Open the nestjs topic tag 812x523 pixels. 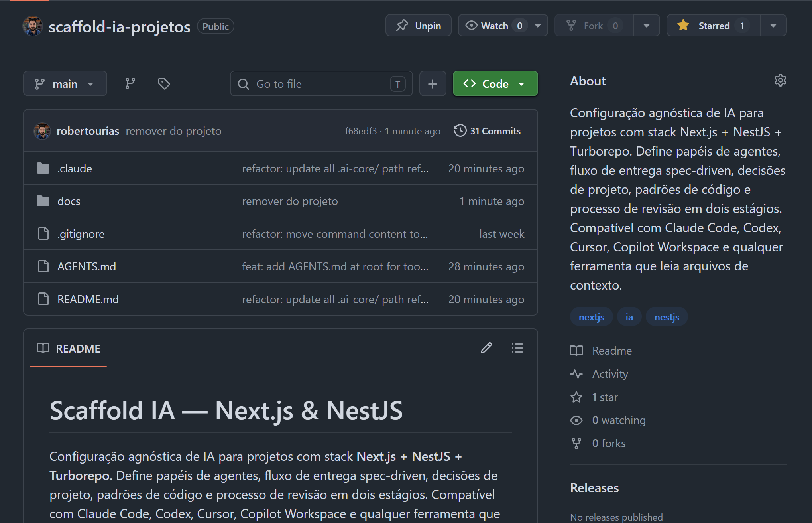[667, 317]
